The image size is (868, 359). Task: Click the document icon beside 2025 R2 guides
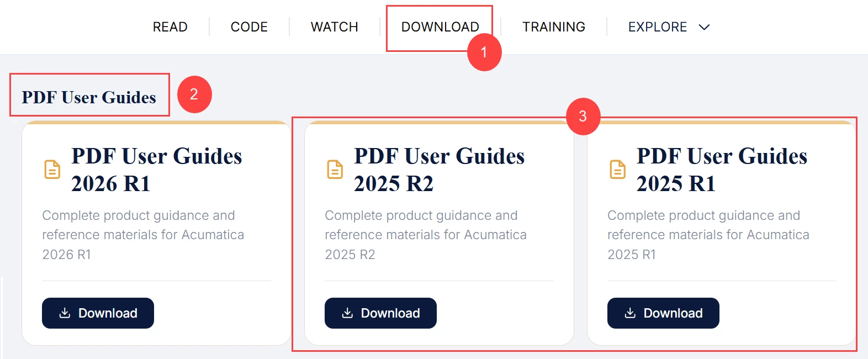pyautogui.click(x=335, y=170)
